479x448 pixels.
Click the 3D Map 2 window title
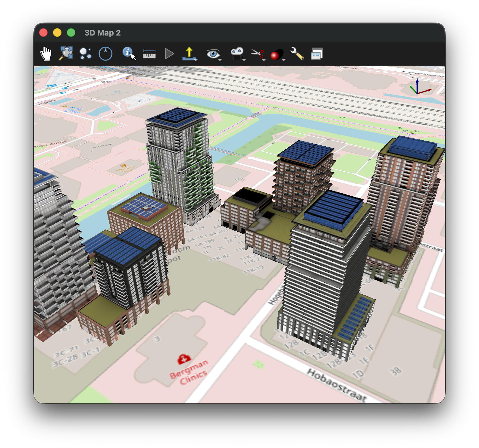click(x=102, y=33)
